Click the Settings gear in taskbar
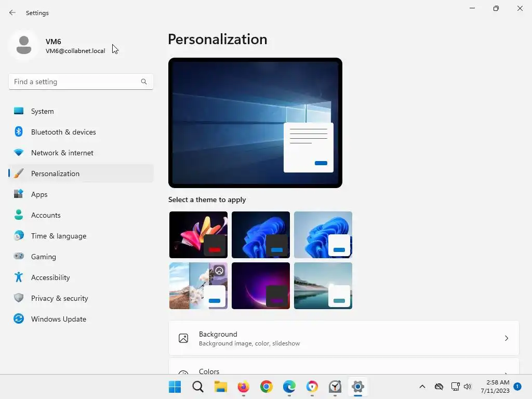Image resolution: width=532 pixels, height=399 pixels. pos(358,387)
